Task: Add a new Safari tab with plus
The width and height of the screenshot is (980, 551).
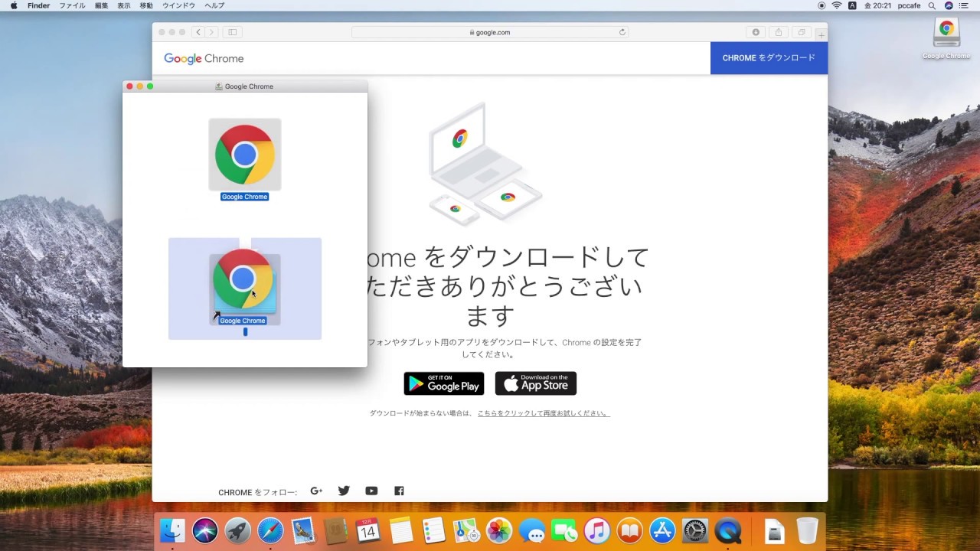Action: point(821,35)
